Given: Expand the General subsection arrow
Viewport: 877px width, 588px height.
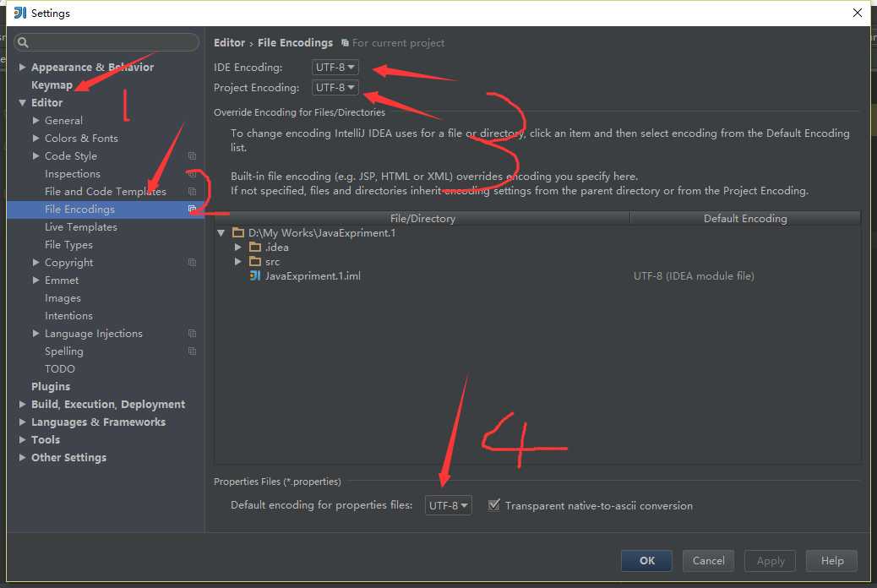Looking at the screenshot, I should click(x=35, y=120).
